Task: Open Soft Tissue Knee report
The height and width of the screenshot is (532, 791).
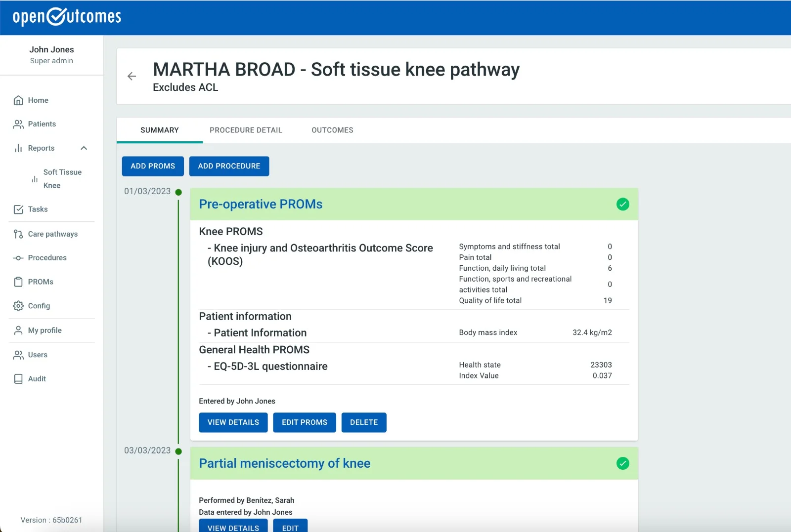Action: (62, 179)
